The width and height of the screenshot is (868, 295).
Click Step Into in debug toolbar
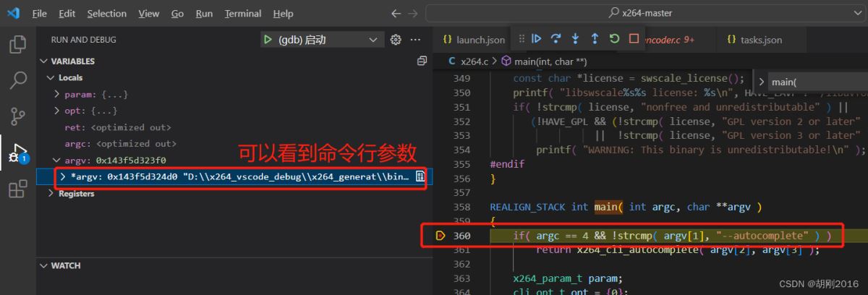coord(576,38)
